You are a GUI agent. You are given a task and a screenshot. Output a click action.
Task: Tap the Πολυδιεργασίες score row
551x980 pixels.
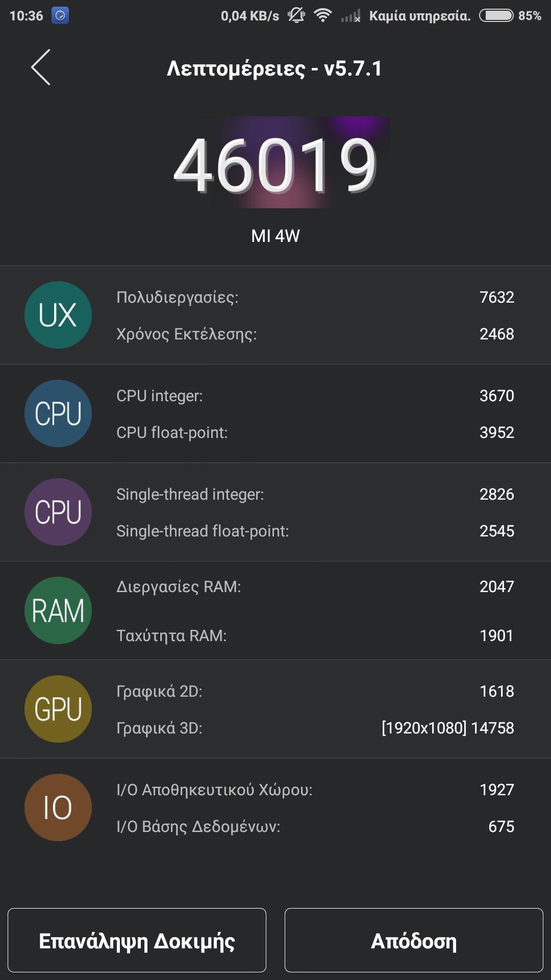(x=315, y=297)
